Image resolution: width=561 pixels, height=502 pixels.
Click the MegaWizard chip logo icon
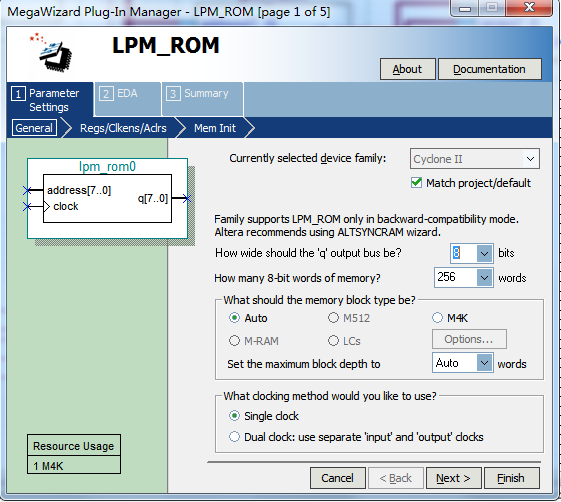pos(52,52)
